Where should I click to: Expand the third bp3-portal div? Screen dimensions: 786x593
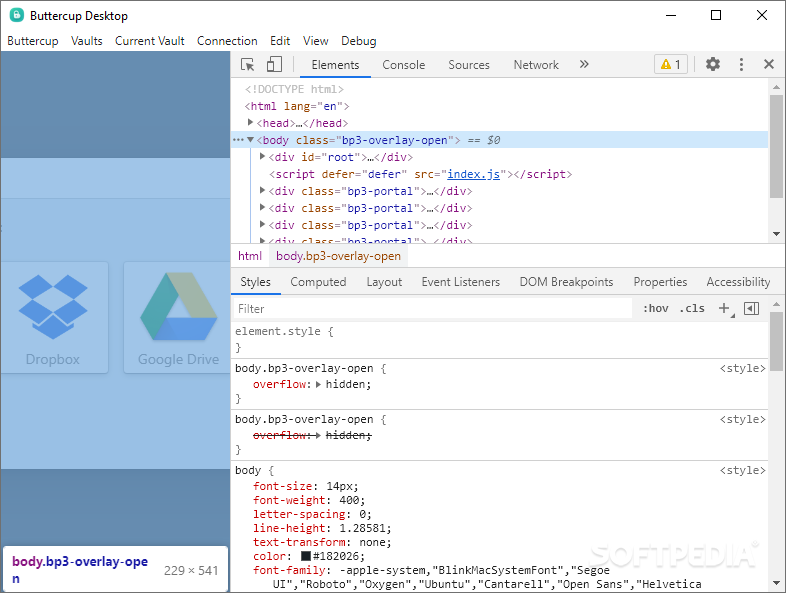pyautogui.click(x=262, y=225)
